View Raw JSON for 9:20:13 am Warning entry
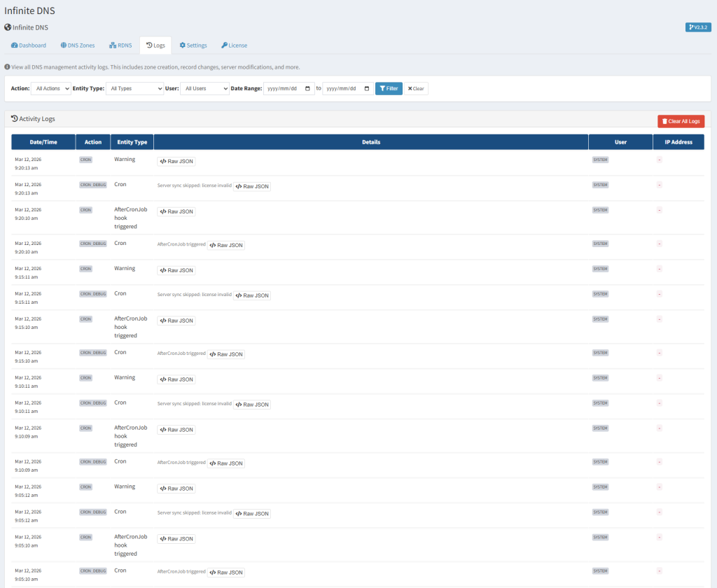The height and width of the screenshot is (588, 717). [x=176, y=161]
